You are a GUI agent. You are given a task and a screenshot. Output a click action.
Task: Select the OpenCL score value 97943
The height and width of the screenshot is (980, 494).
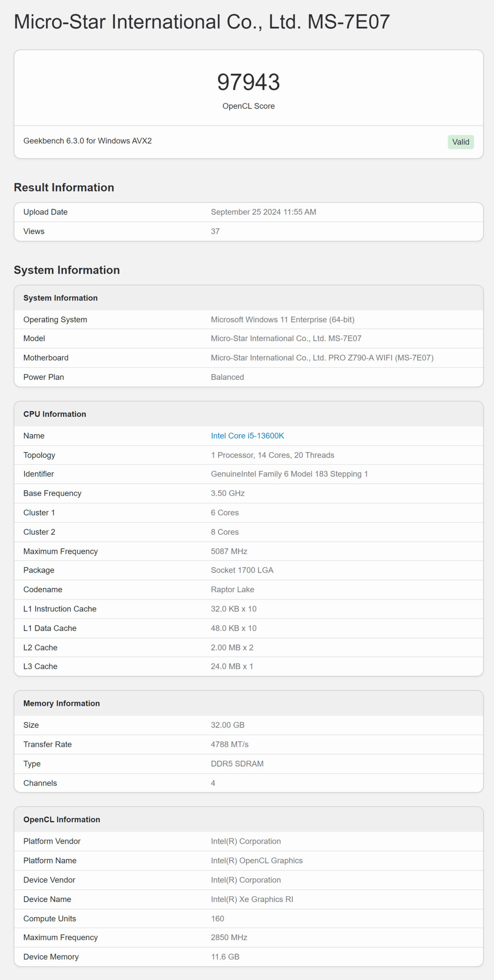pyautogui.click(x=249, y=82)
